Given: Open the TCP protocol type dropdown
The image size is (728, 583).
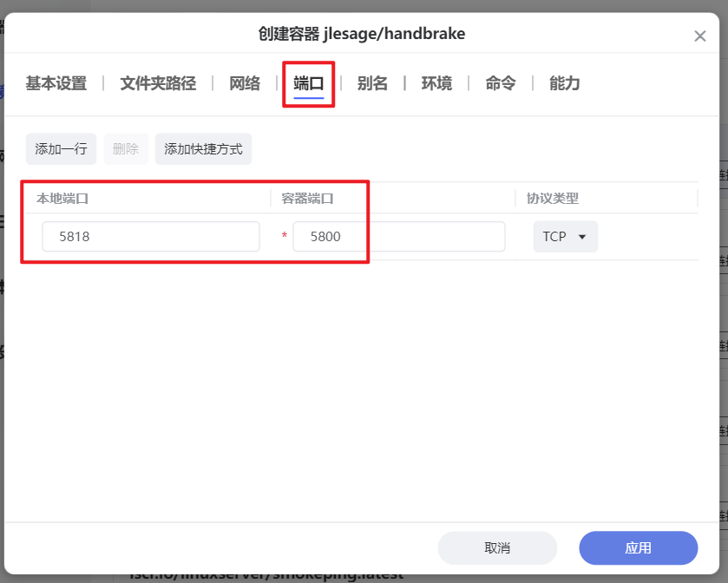Looking at the screenshot, I should tap(565, 237).
